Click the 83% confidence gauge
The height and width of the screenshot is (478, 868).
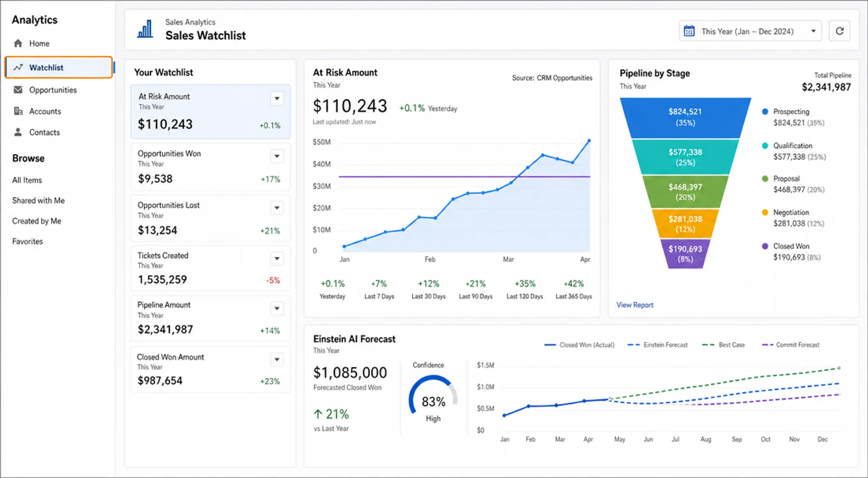433,396
